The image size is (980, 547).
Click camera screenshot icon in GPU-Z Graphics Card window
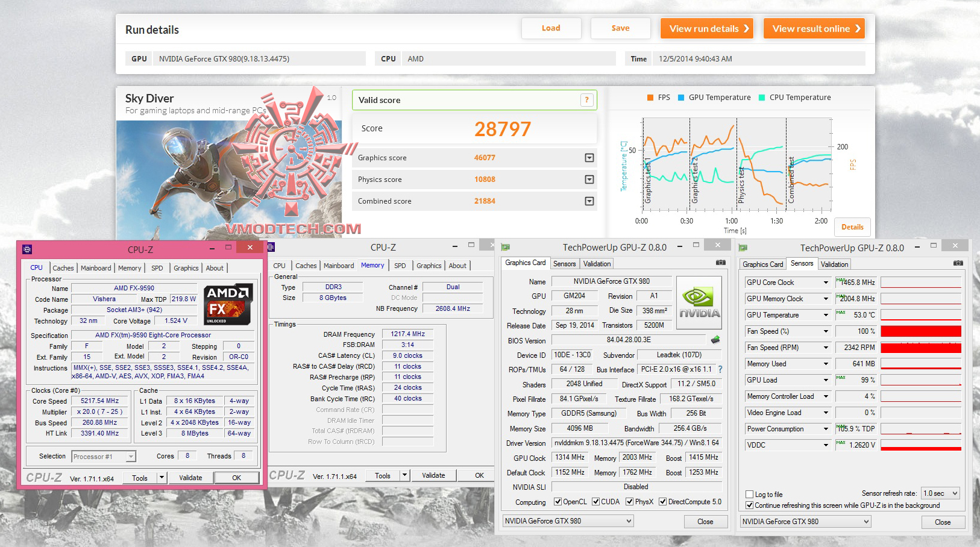pos(720,263)
